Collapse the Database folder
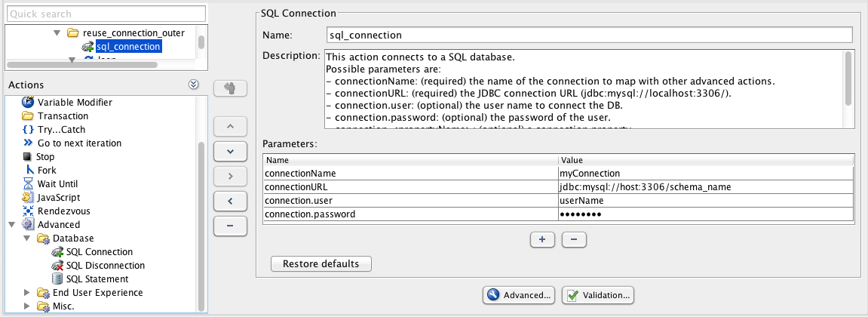 [26, 239]
